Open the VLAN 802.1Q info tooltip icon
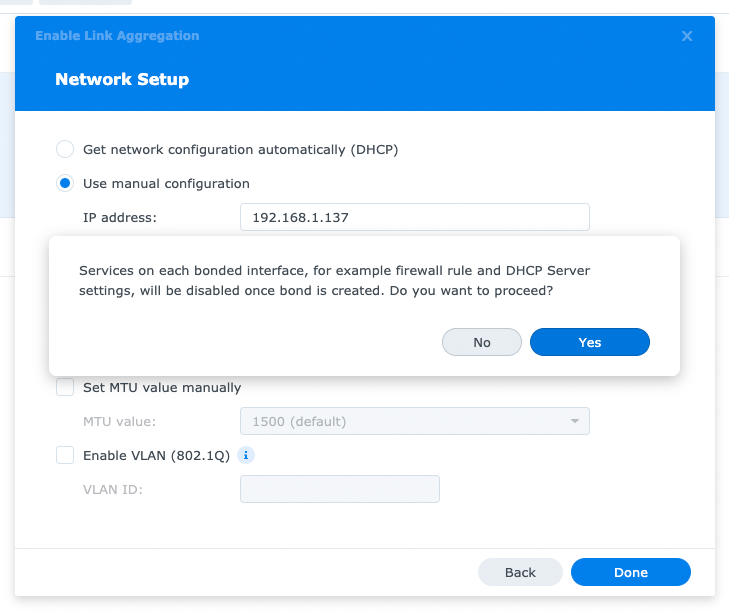 pos(246,455)
